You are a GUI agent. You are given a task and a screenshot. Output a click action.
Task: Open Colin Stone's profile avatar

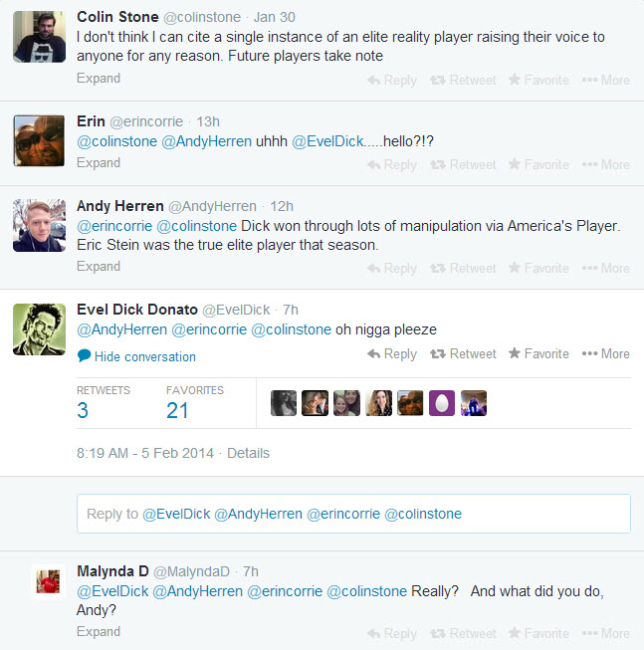point(39,41)
